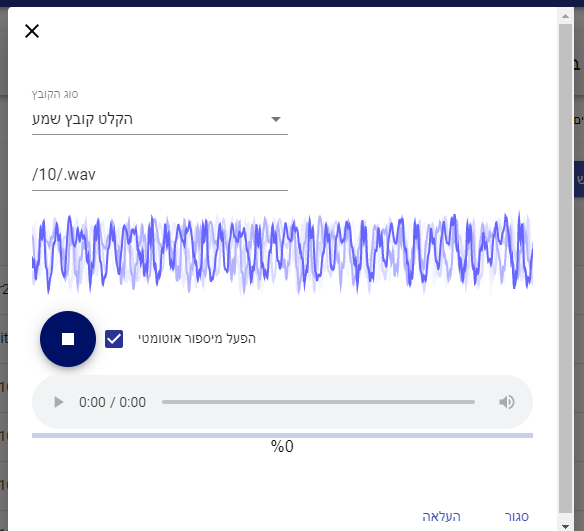This screenshot has height=531, width=584.
Task: Click the upload progress bar at %0
Action: click(x=282, y=435)
